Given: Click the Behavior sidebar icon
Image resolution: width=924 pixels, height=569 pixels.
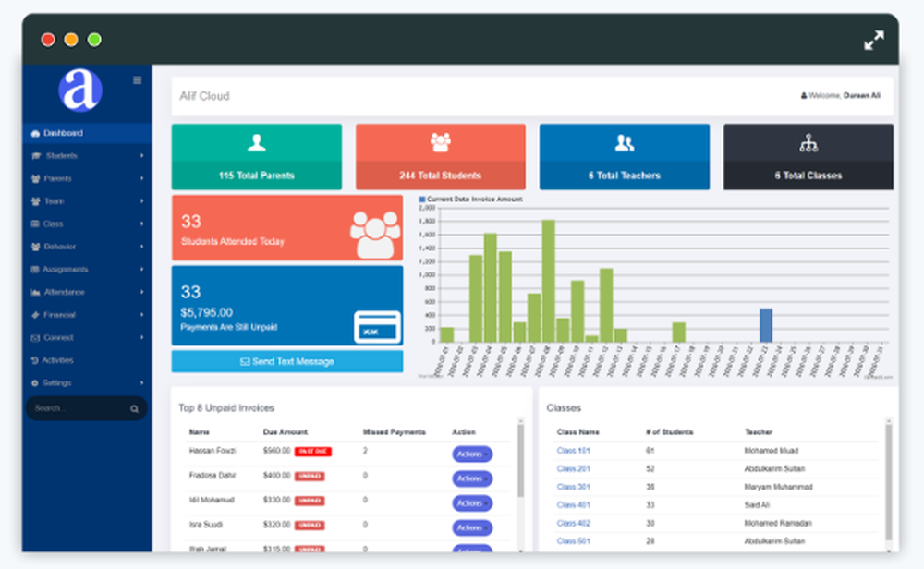Looking at the screenshot, I should click(35, 247).
